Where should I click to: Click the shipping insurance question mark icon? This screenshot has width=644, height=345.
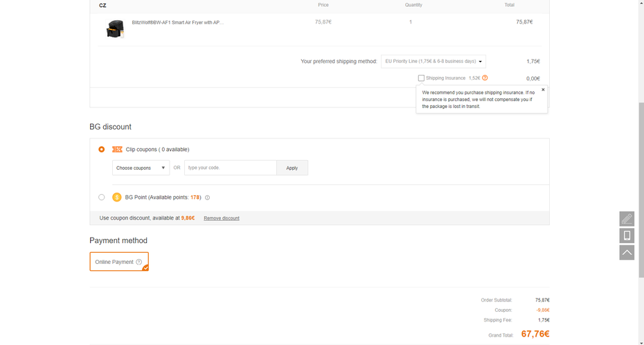click(485, 78)
